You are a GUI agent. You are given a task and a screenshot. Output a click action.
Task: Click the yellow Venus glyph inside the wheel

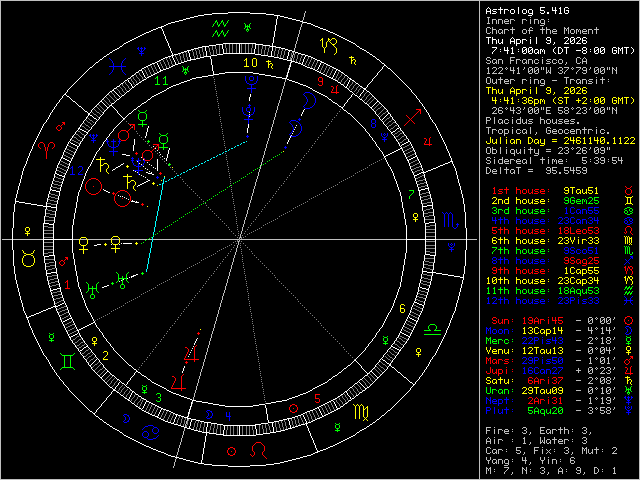pyautogui.click(x=118, y=242)
